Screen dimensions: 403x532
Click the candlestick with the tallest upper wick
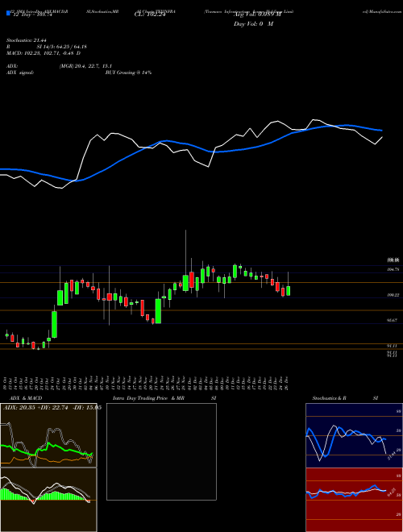coord(185,283)
